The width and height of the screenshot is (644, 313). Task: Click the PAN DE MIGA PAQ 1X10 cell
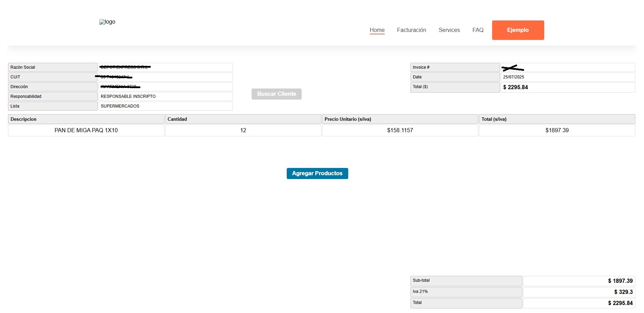pos(86,130)
